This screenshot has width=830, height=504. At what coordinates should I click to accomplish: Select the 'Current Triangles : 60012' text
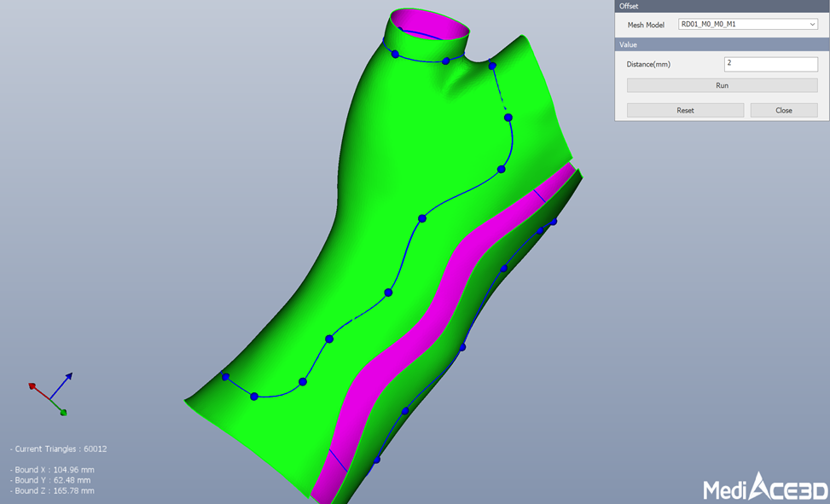coord(58,449)
